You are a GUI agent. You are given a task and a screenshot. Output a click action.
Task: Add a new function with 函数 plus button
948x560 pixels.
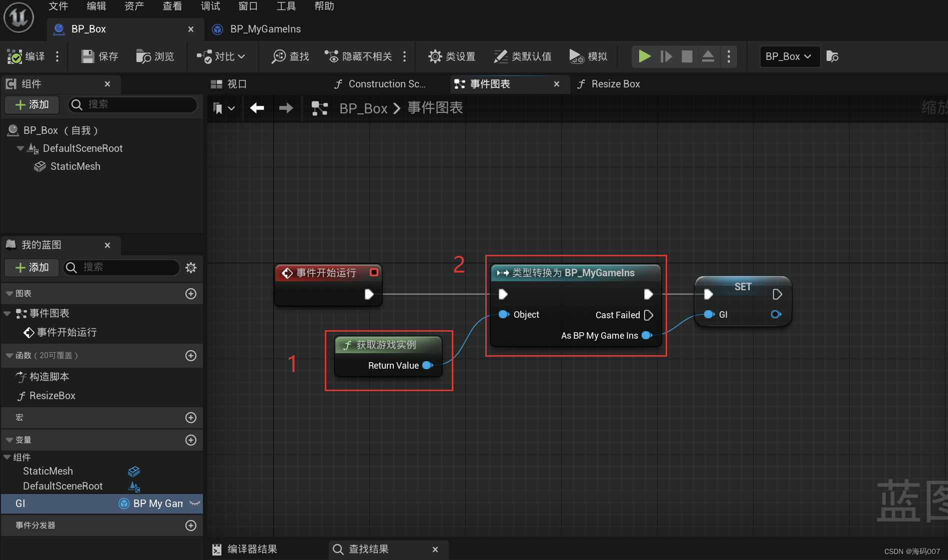(190, 355)
